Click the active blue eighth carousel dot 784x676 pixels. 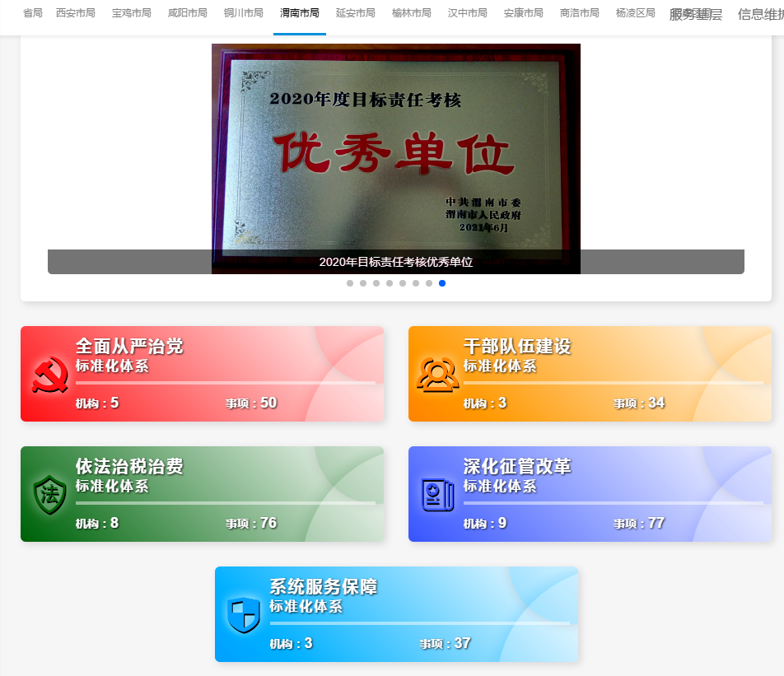[x=442, y=283]
